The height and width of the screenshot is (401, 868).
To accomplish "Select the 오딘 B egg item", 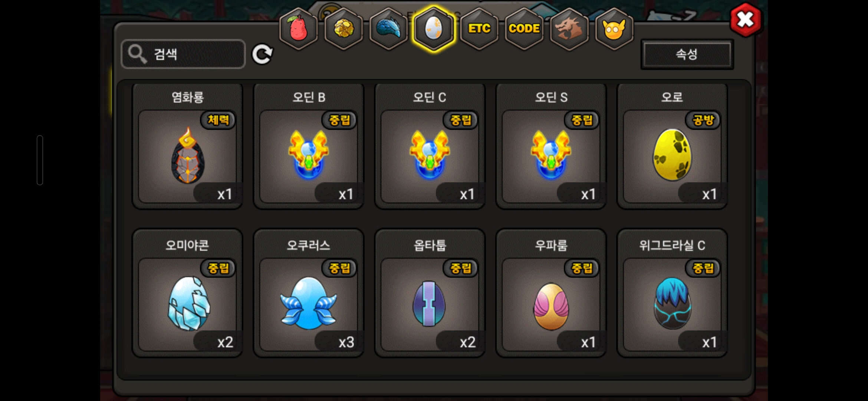I will coord(309,146).
